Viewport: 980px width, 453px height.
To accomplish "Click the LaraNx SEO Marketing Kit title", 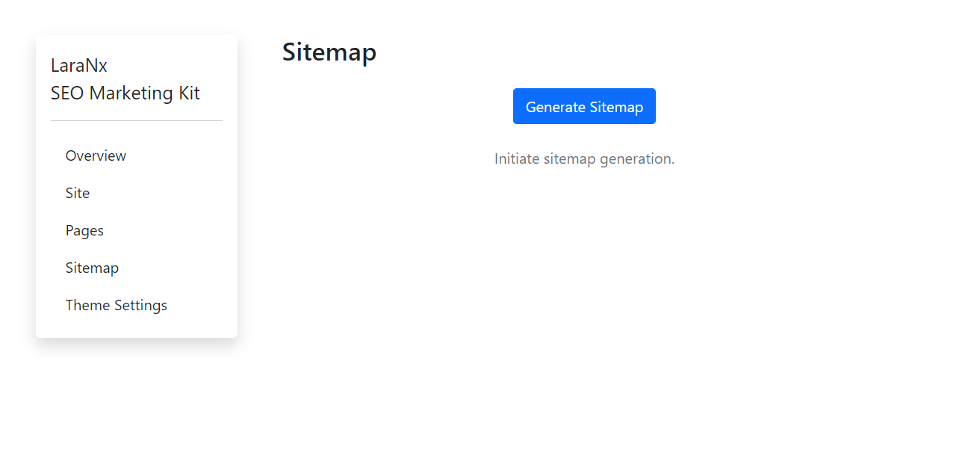I will [x=125, y=78].
